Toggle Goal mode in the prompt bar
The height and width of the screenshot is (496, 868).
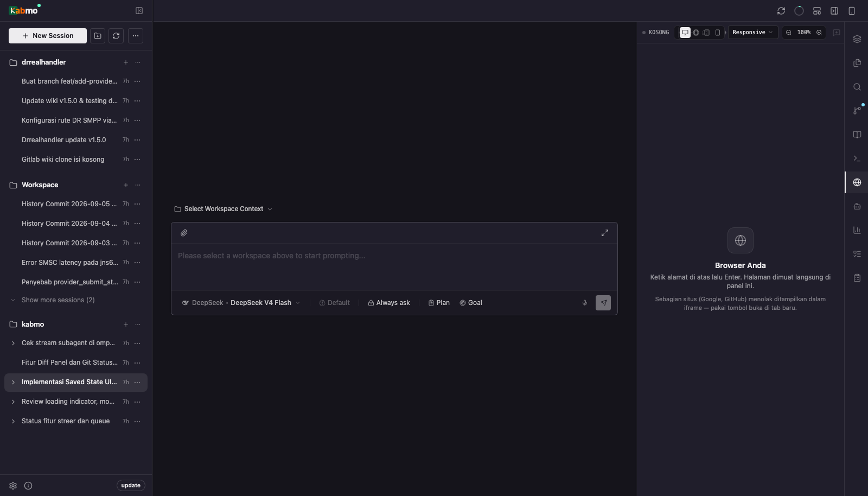tap(471, 303)
